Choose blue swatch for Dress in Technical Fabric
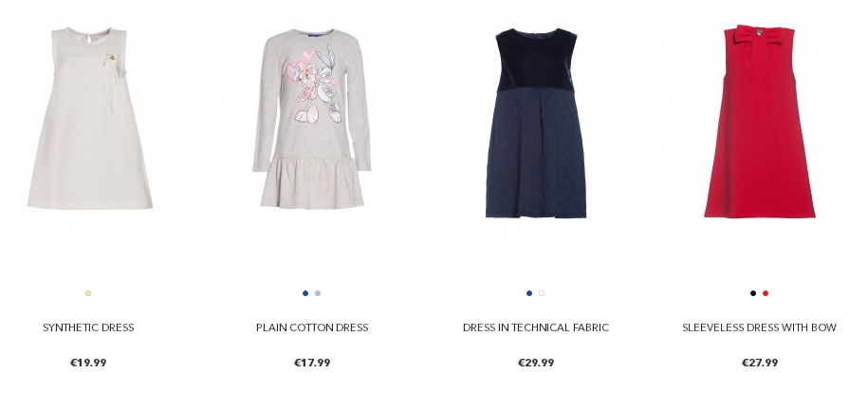Image resolution: width=868 pixels, height=411 pixels. (529, 293)
